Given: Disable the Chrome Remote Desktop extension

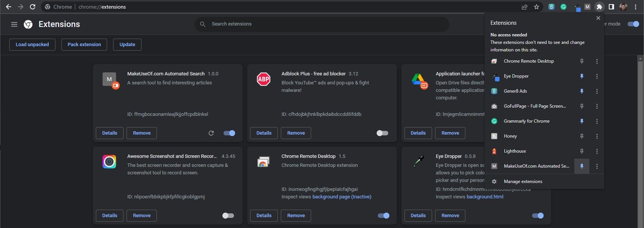Looking at the screenshot, I should click(383, 216).
